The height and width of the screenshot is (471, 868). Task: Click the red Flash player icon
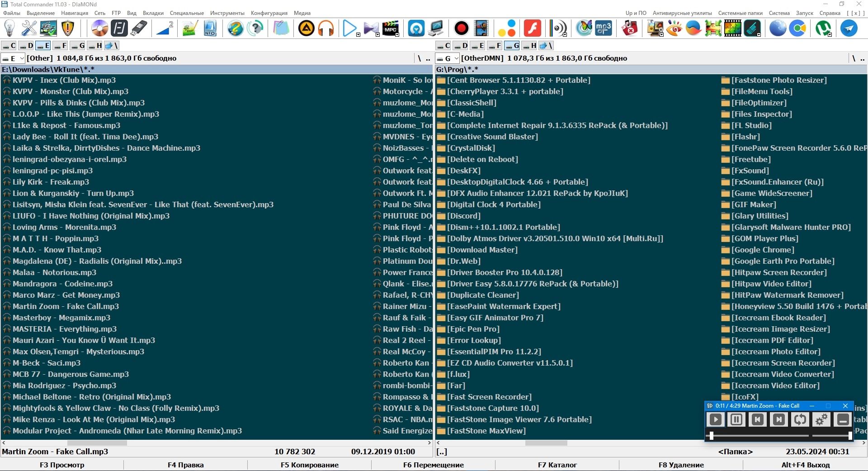pos(533,29)
